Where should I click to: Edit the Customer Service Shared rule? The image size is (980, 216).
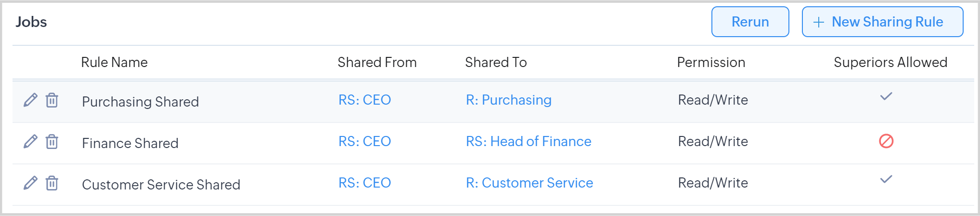click(30, 183)
